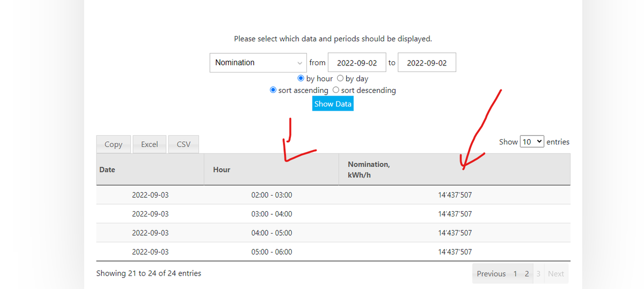This screenshot has height=289, width=644.
Task: Click date cell in 02:00 - 03:00 row
Action: click(x=150, y=195)
